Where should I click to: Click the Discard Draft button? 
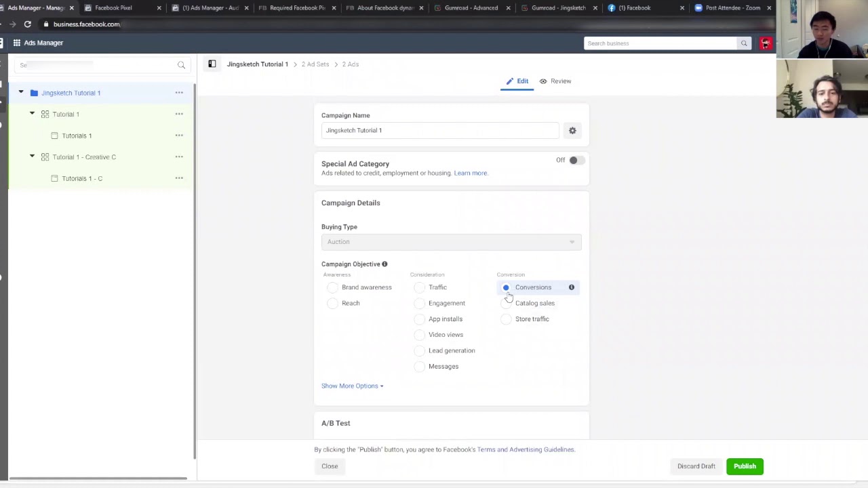696,466
